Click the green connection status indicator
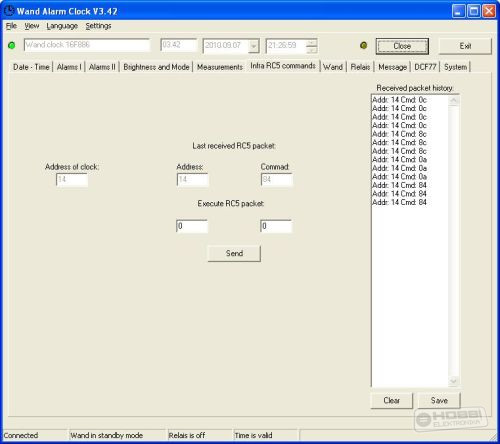500x444 pixels. click(x=12, y=45)
